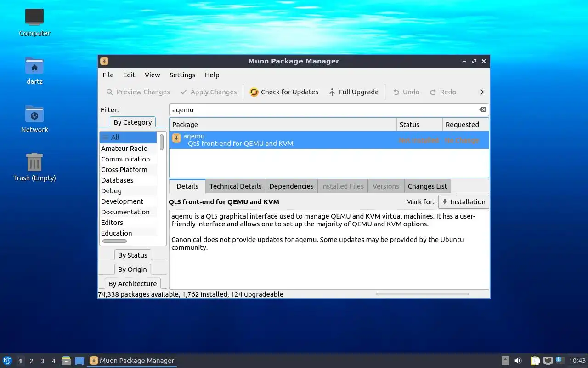Sort by the Status column header

(x=419, y=125)
